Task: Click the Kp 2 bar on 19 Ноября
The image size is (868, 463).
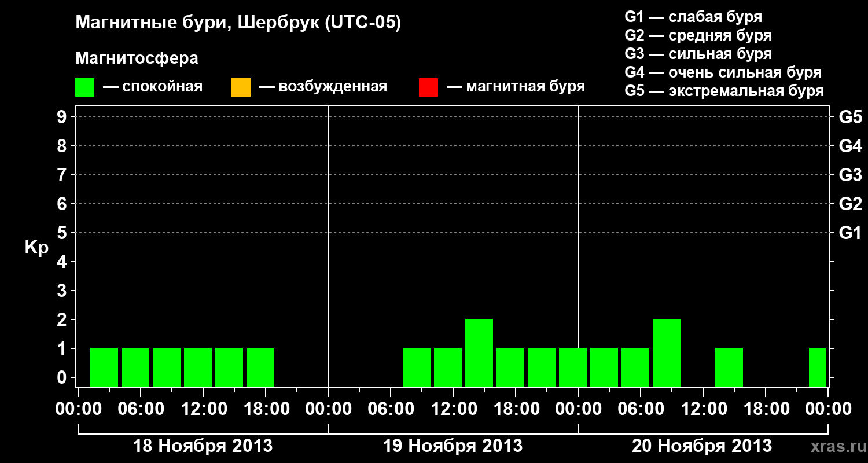Action: [x=479, y=352]
